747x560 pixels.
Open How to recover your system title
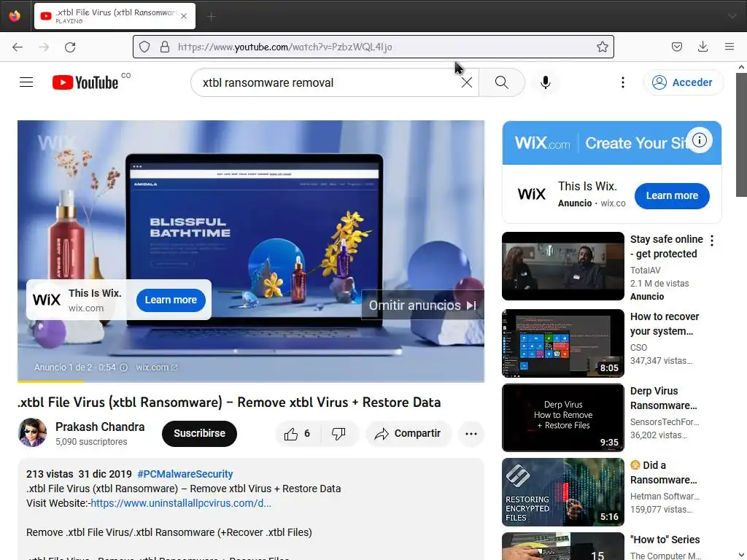pos(665,324)
